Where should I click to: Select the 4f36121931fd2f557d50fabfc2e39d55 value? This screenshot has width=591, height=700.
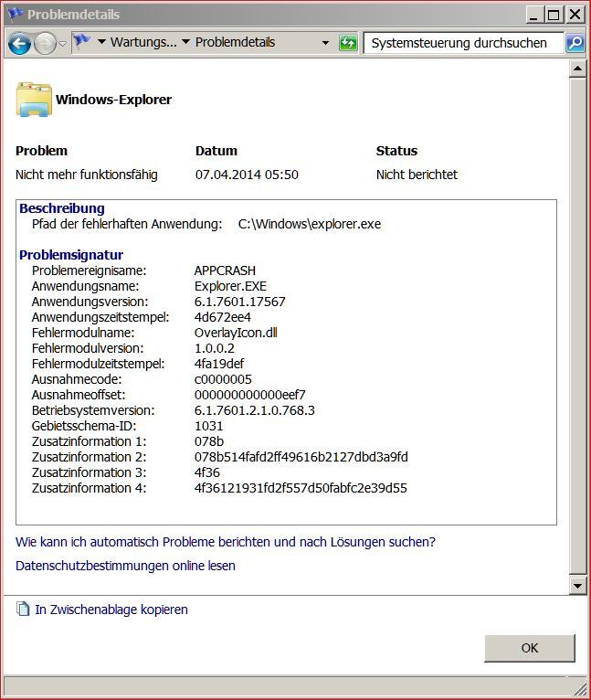pos(301,488)
